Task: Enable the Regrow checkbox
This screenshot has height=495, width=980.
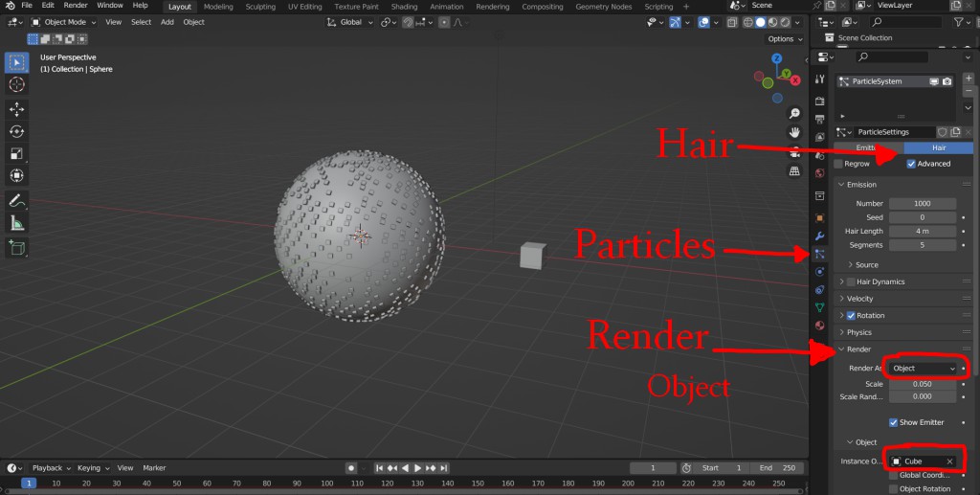Action: (838, 164)
